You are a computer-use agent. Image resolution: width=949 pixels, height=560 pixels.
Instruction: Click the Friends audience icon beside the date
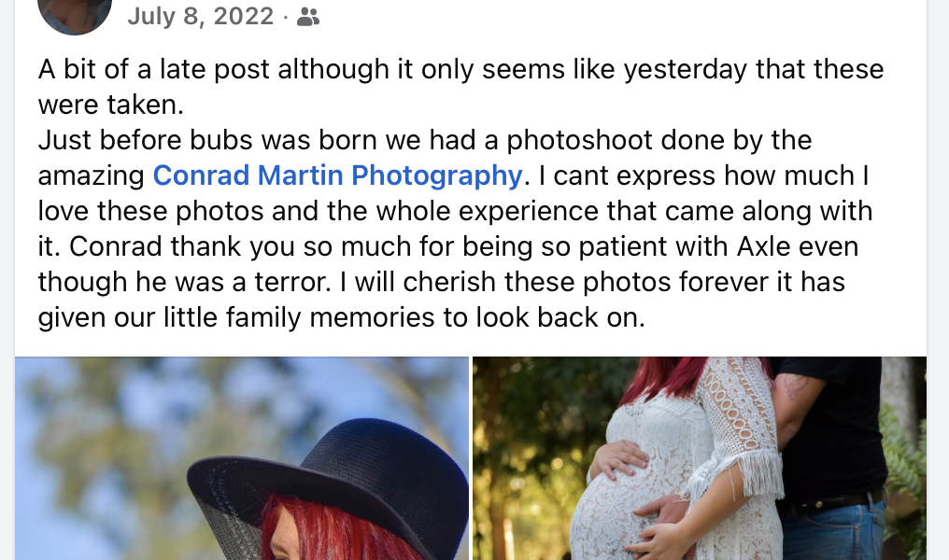(x=308, y=17)
